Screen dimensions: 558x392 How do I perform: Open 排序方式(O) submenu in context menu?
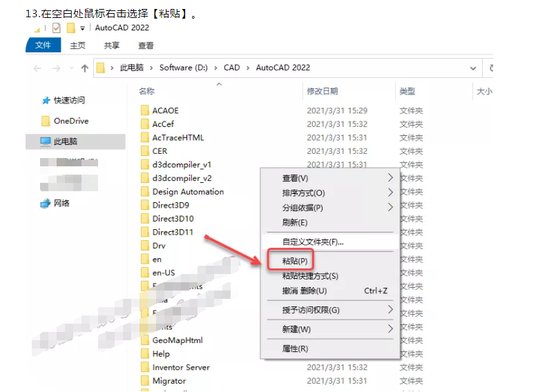pos(330,193)
